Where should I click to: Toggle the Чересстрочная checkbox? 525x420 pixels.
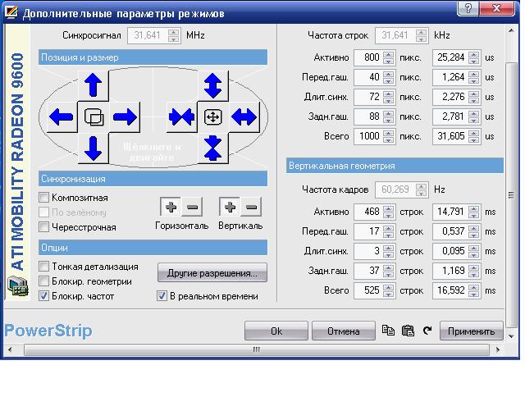tap(45, 227)
